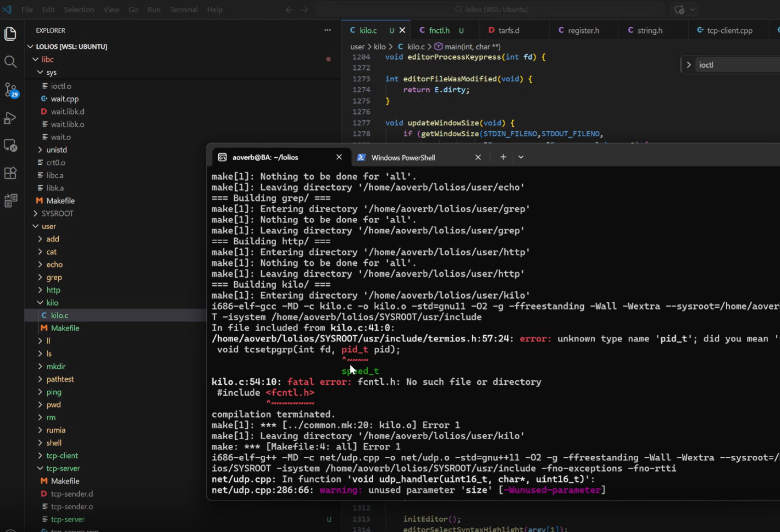Open wait.cpp in the explorer
This screenshot has width=780, height=532.
click(x=65, y=99)
